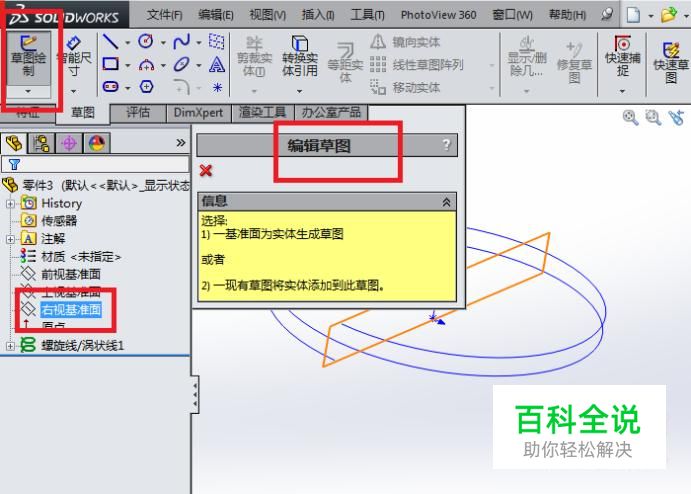Open the DisplayManager tab icon
The image size is (691, 494).
pos(97,143)
